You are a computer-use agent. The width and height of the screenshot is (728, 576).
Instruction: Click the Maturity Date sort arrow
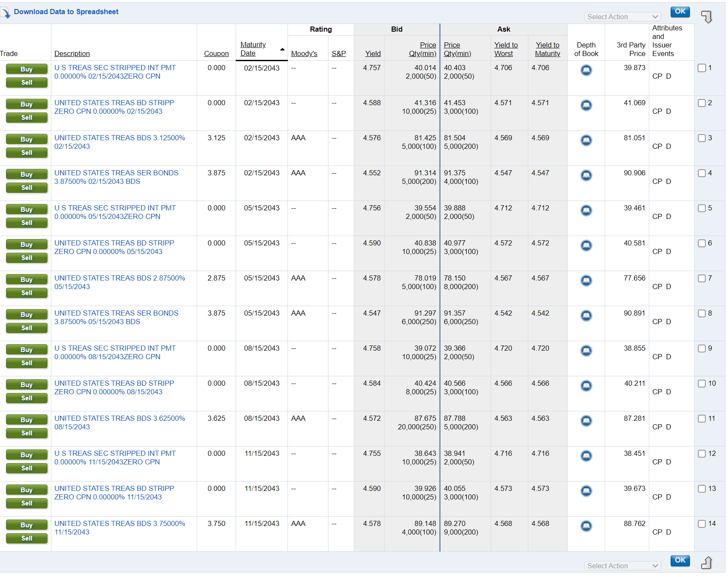pos(282,49)
